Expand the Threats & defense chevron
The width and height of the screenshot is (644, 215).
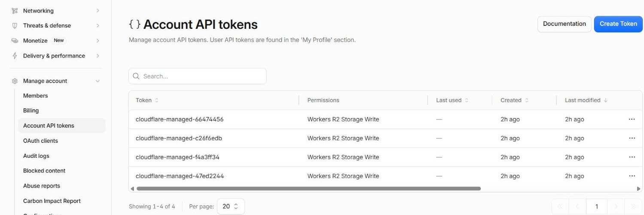(98, 25)
